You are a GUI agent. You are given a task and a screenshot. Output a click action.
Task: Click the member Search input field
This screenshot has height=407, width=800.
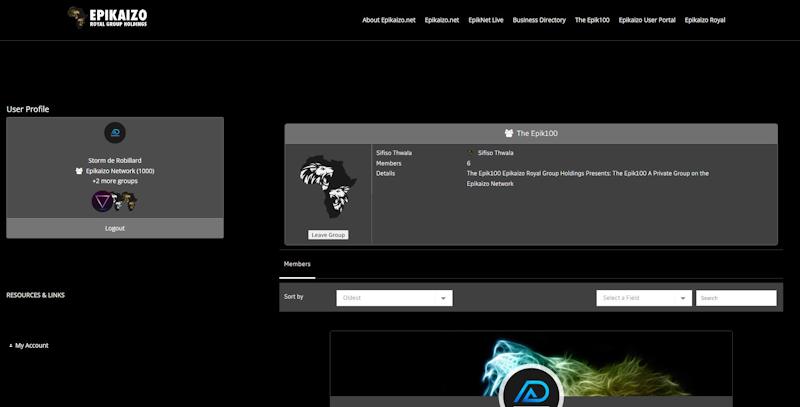(736, 298)
